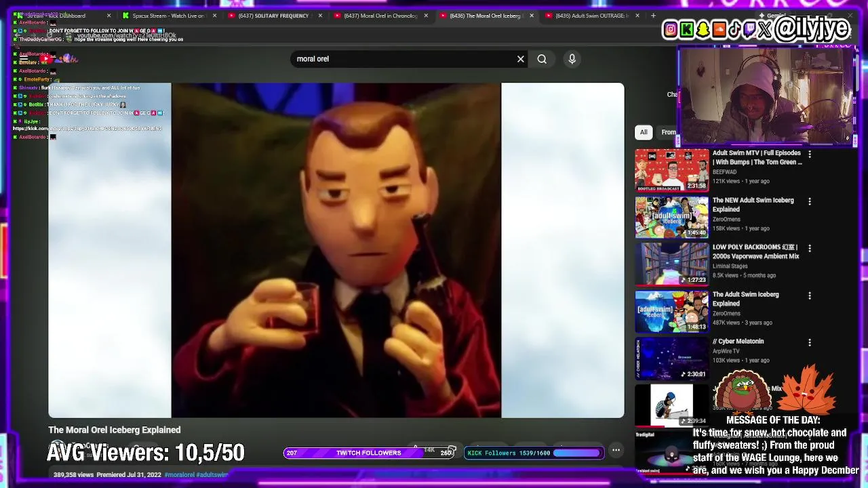Open the #moralorel hashtag link
868x488 pixels.
179,475
